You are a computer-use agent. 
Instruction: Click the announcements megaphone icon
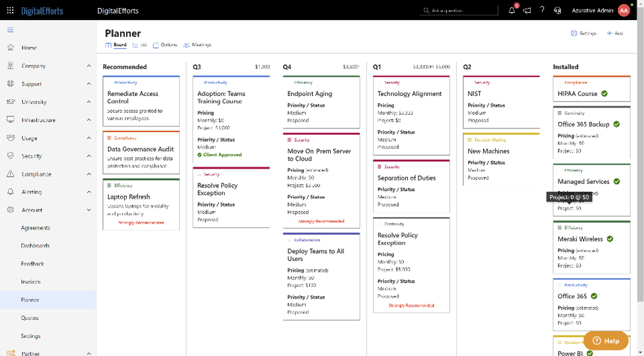click(527, 10)
